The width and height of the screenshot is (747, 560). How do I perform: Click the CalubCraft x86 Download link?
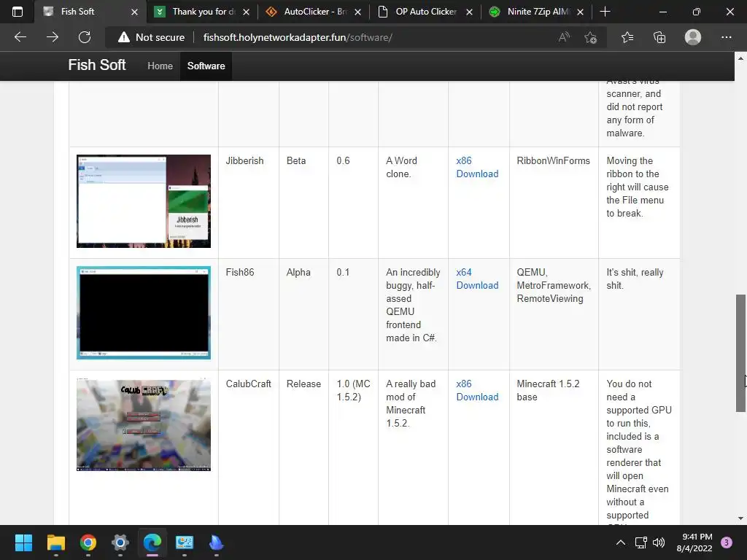[477, 390]
